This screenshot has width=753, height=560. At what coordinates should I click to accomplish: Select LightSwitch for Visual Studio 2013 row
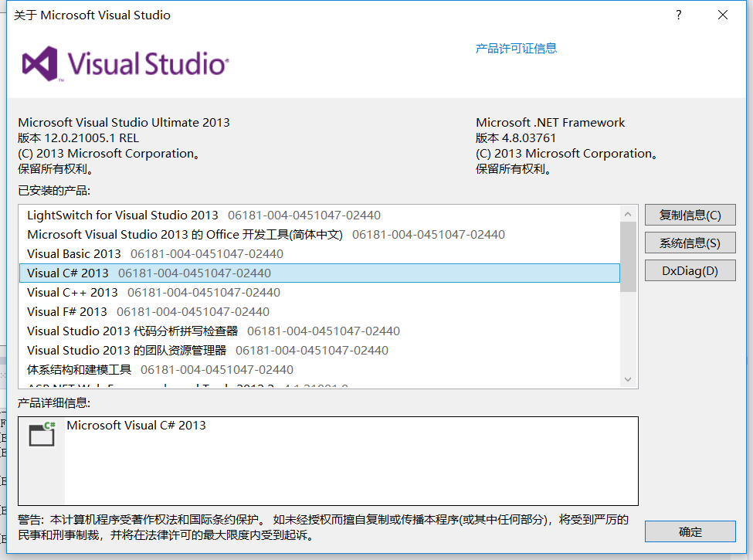320,216
